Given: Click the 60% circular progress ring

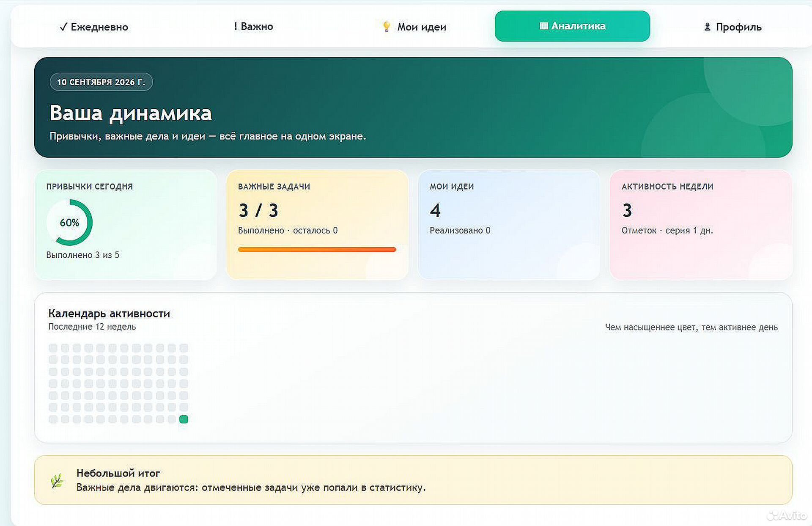Looking at the screenshot, I should [69, 223].
